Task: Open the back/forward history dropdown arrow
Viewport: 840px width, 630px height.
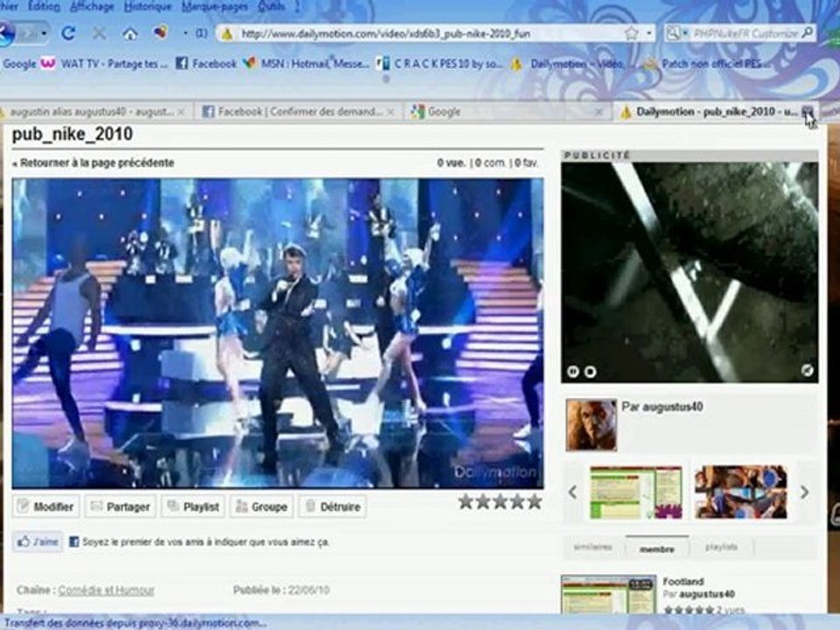Action: pyautogui.click(x=44, y=34)
